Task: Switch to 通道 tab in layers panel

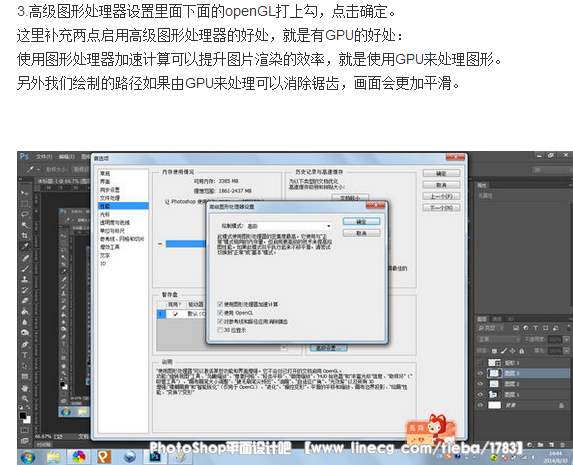Action: [497, 319]
